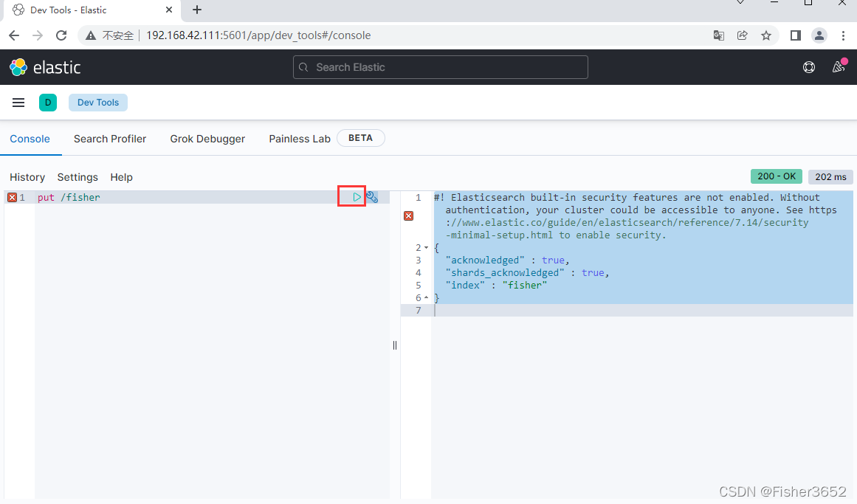Click the BETA badge next to Painless Lab
Image resolution: width=857 pixels, height=504 pixels.
(x=361, y=138)
